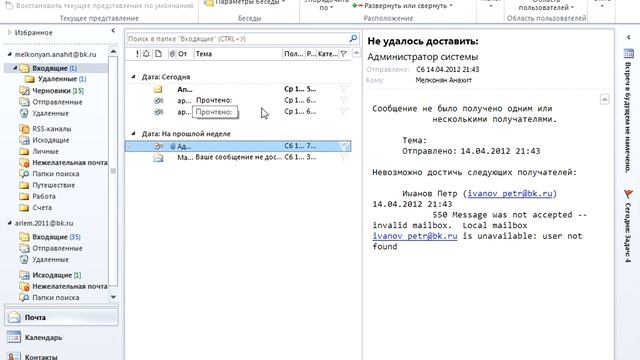Open first ivanov_petr@bk.ru link in message

click(x=510, y=193)
